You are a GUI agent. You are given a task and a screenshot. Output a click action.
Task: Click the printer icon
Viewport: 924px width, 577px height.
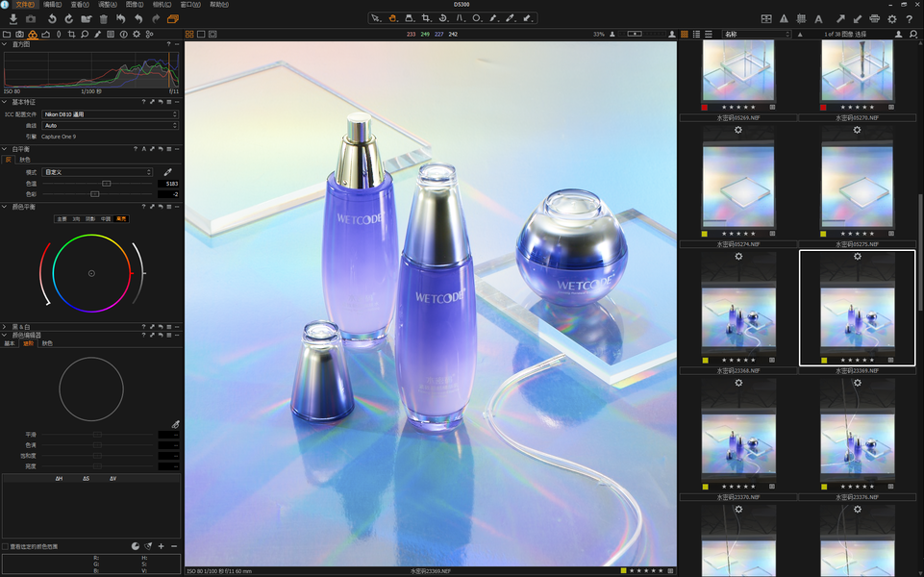pyautogui.click(x=875, y=19)
